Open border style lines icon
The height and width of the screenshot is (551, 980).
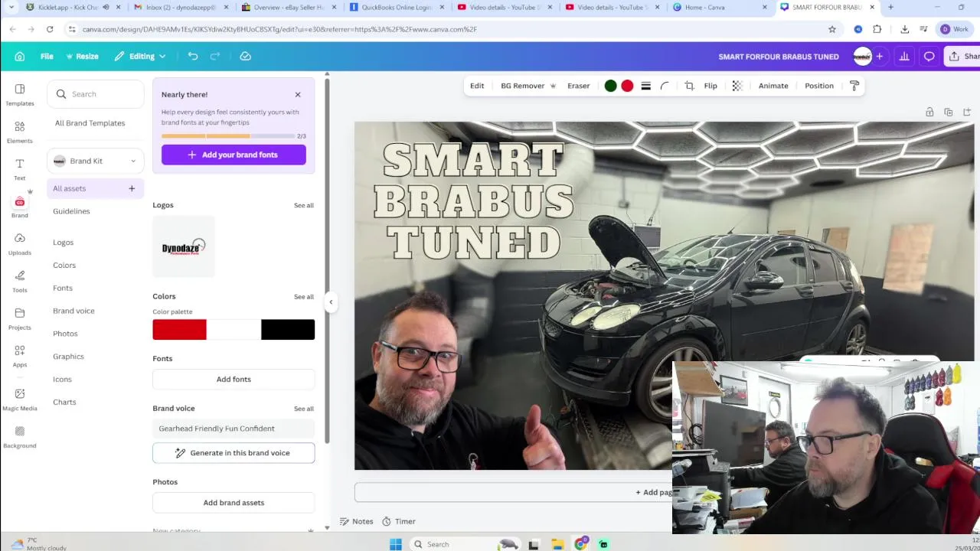(646, 86)
